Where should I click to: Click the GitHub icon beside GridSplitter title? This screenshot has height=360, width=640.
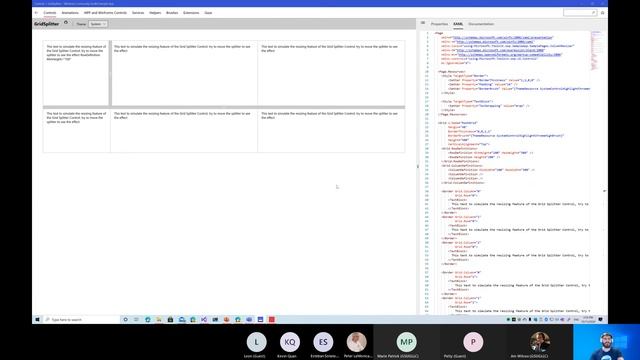[66, 23]
